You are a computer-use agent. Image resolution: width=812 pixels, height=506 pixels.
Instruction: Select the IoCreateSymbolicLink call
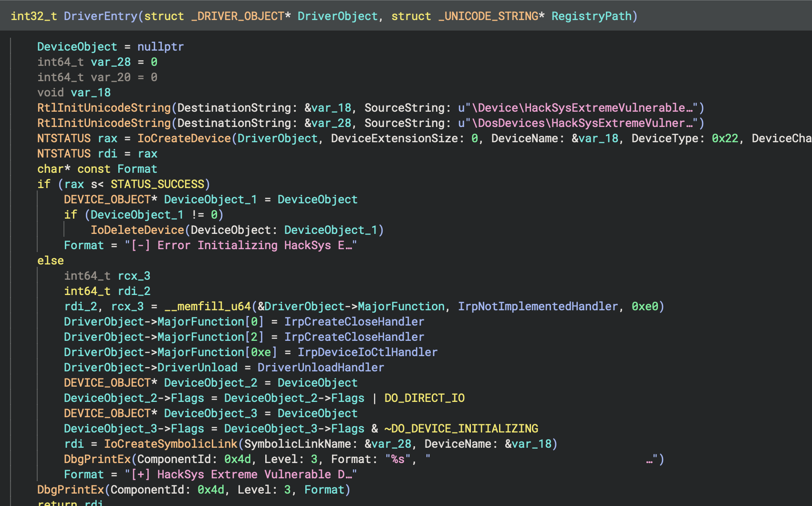point(171,444)
